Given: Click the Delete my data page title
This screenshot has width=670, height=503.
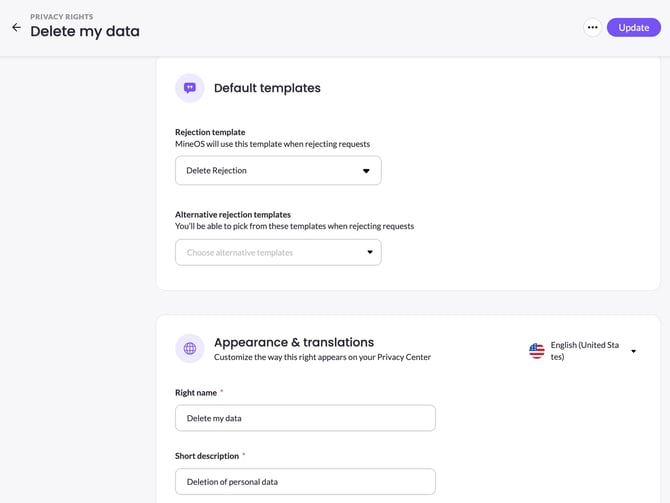Looking at the screenshot, I should (x=85, y=32).
